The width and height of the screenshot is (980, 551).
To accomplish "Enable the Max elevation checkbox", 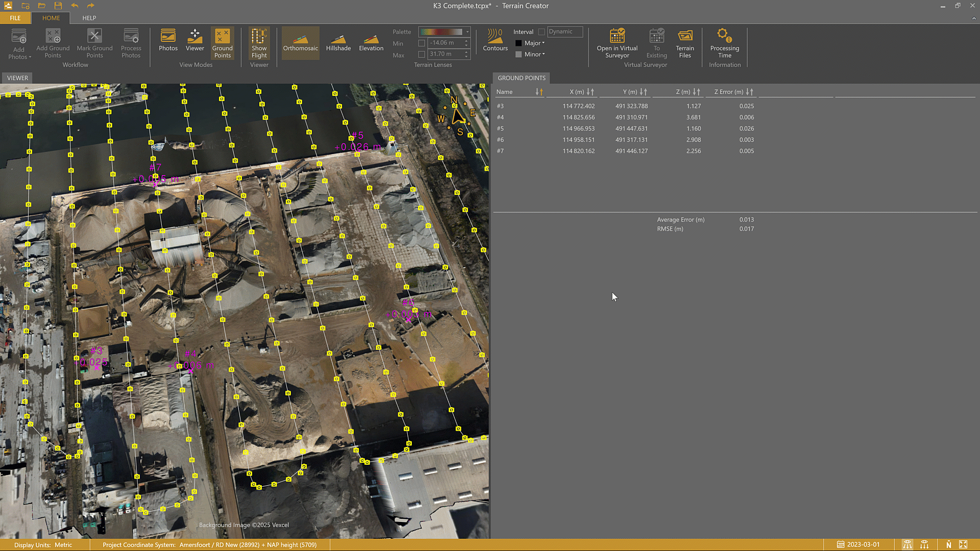I will click(x=422, y=55).
